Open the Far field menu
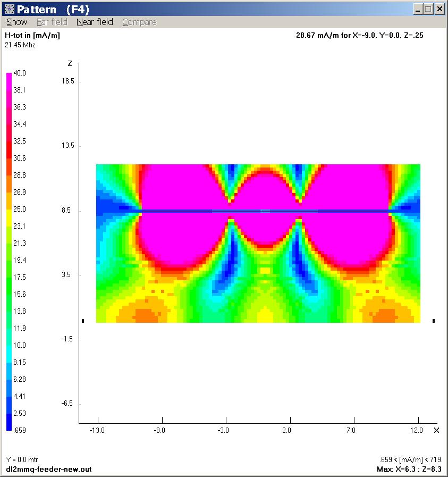Image resolution: width=448 pixels, height=477 pixels. tap(52, 22)
